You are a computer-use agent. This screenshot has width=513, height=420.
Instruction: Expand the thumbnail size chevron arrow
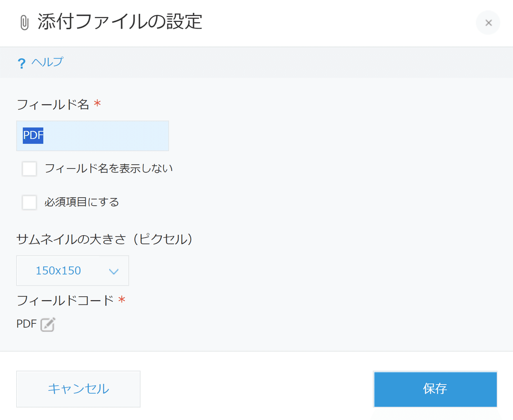tap(113, 271)
